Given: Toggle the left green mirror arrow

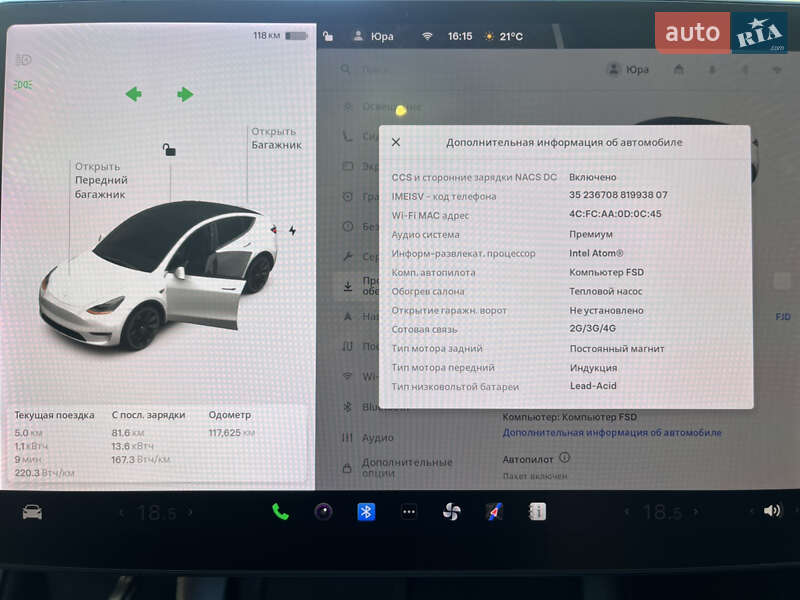Looking at the screenshot, I should pyautogui.click(x=131, y=95).
